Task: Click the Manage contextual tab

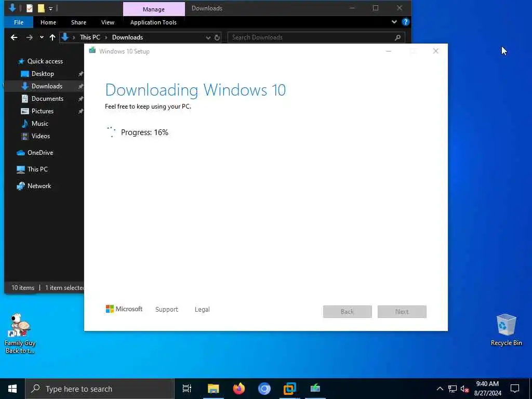Action: (x=154, y=9)
